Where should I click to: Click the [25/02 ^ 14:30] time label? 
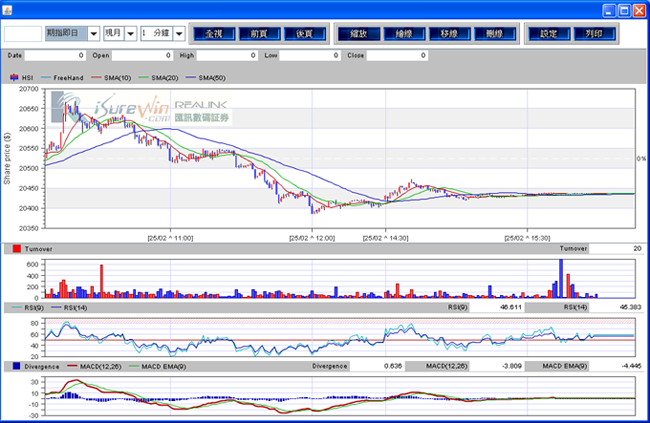(386, 238)
